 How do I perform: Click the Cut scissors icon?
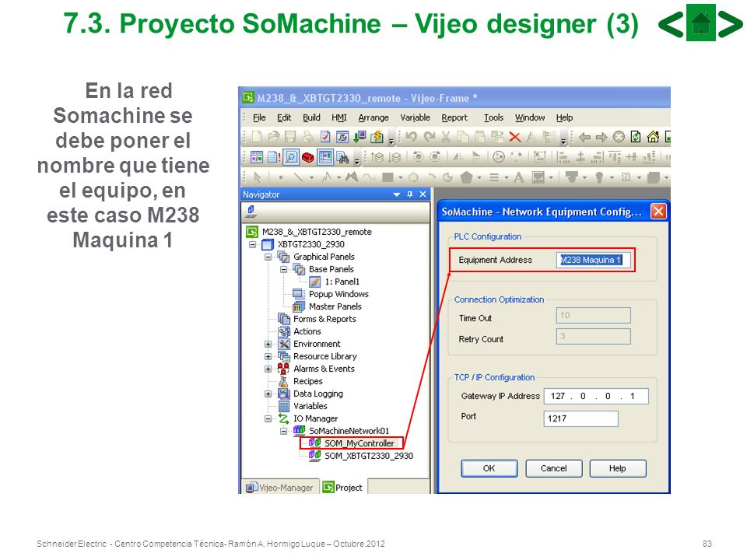[x=446, y=137]
